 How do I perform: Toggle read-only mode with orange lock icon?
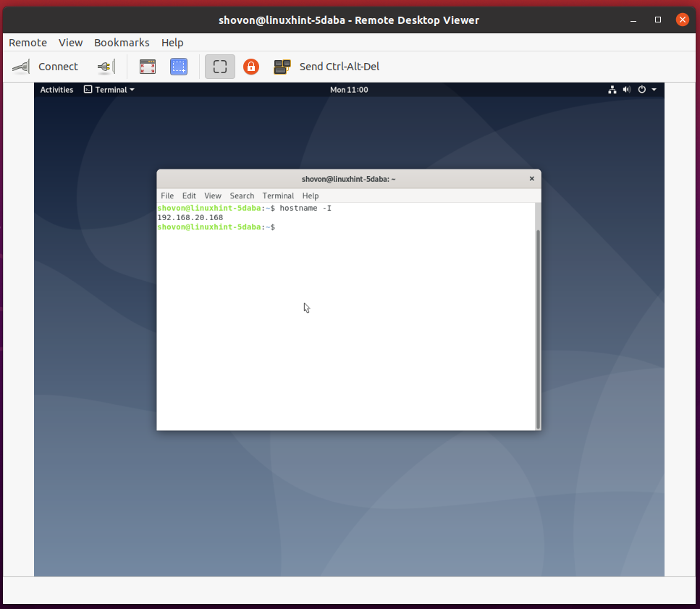click(x=251, y=67)
